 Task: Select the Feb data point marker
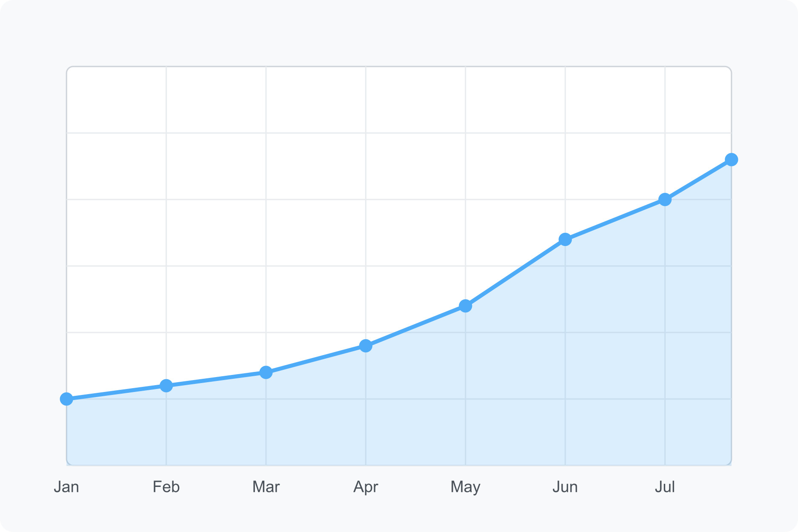(x=166, y=386)
